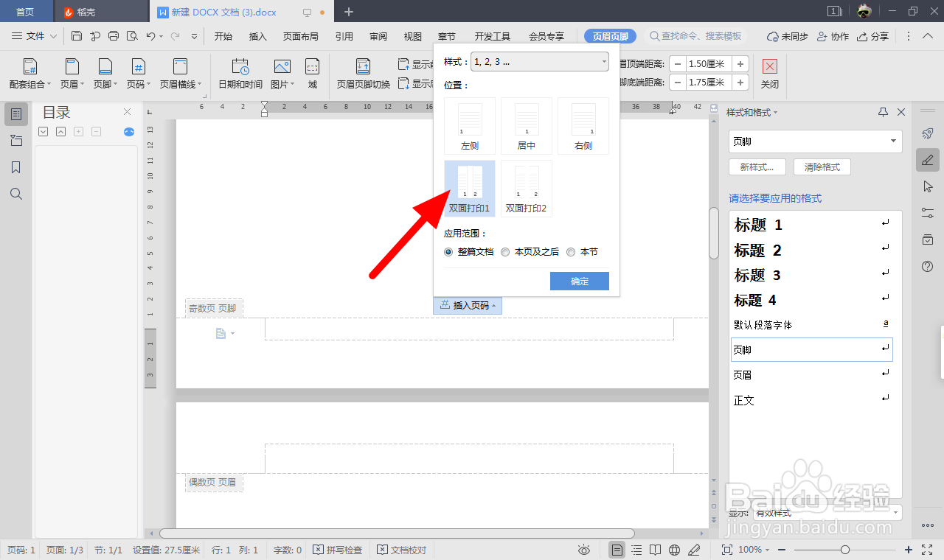Collapse the 插入页码 dropdown button
Viewport: 944px width, 560px height.
pyautogui.click(x=468, y=305)
